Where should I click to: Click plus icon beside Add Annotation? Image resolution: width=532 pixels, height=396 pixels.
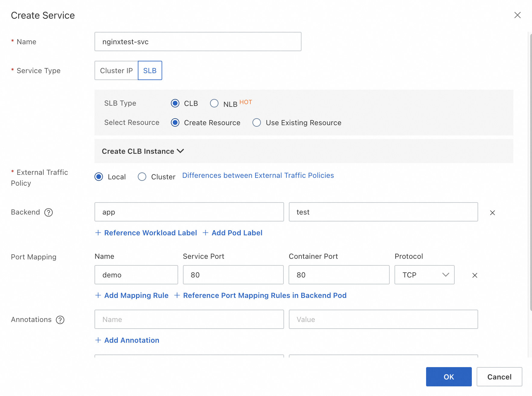[98, 340]
